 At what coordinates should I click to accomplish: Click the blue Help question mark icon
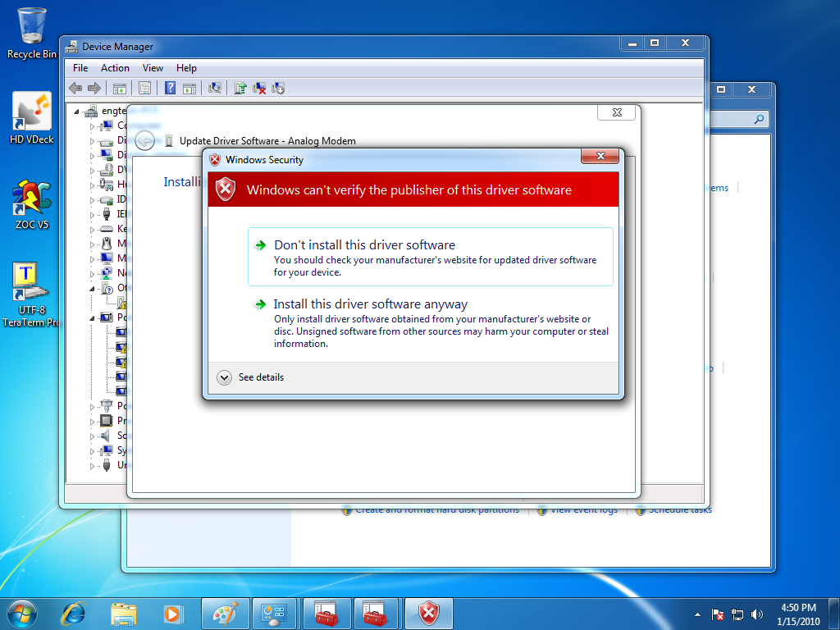[x=171, y=89]
